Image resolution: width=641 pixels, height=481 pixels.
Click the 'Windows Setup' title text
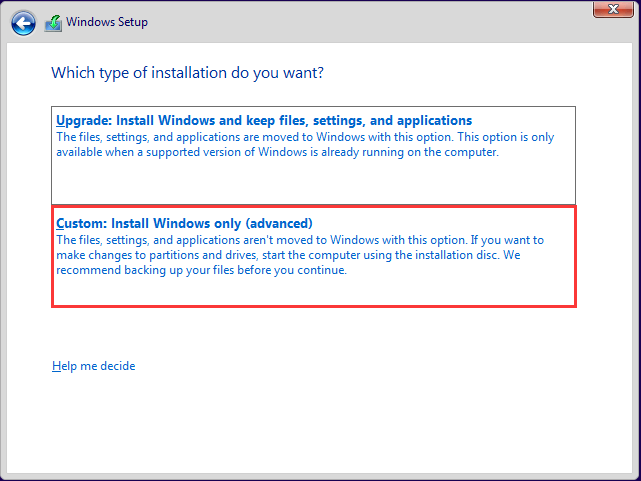point(107,22)
